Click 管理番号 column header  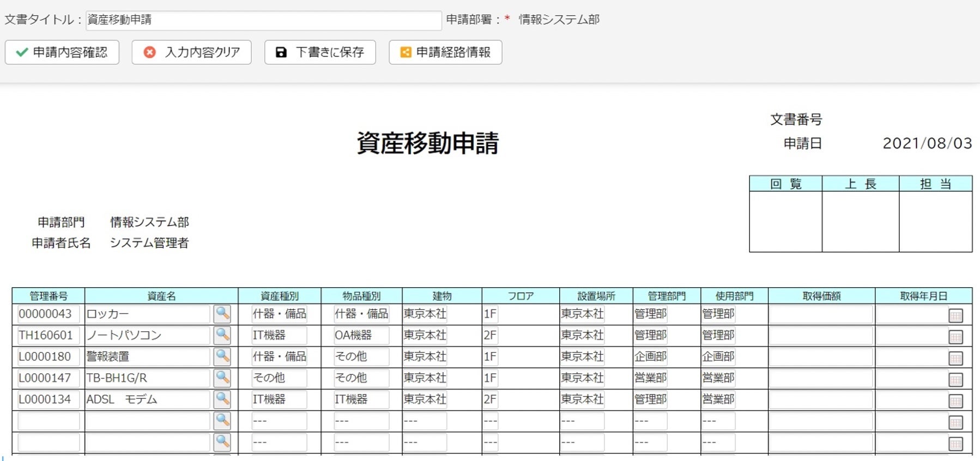pyautogui.click(x=49, y=296)
